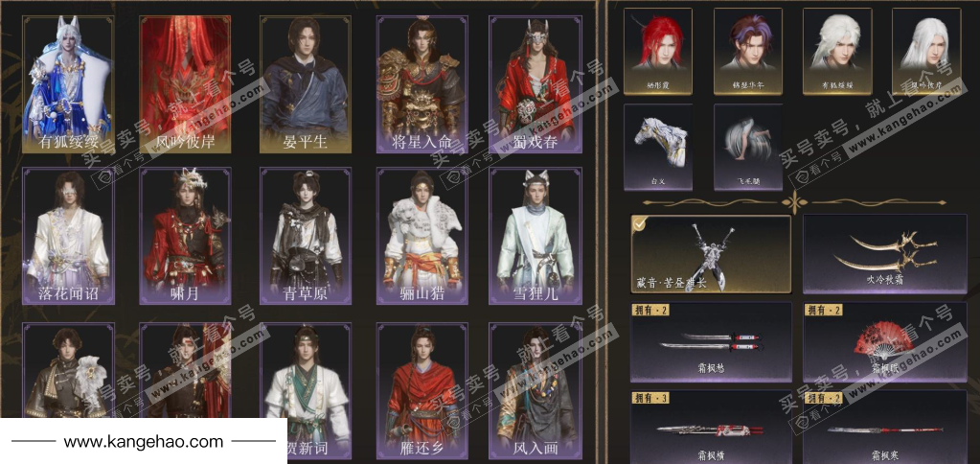The height and width of the screenshot is (464, 980).
Task: Select the 落花闻诏 white robe outfit
Action: 68,236
